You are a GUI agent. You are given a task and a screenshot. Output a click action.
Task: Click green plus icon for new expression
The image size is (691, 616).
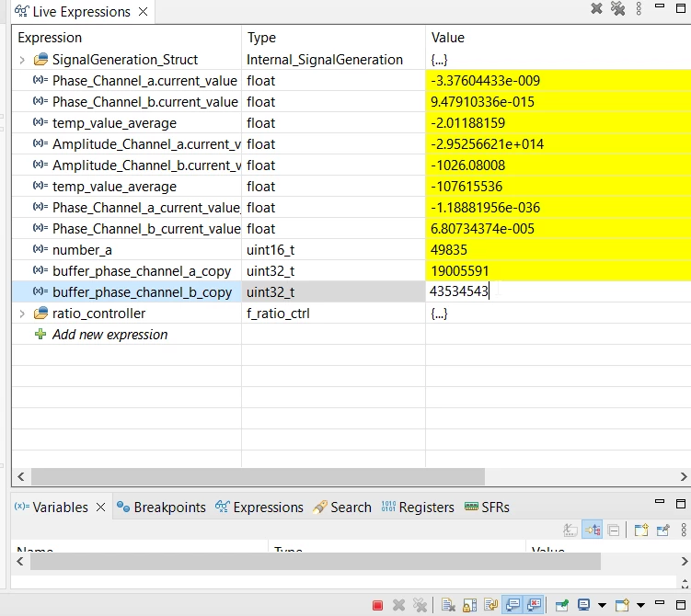pyautogui.click(x=40, y=334)
